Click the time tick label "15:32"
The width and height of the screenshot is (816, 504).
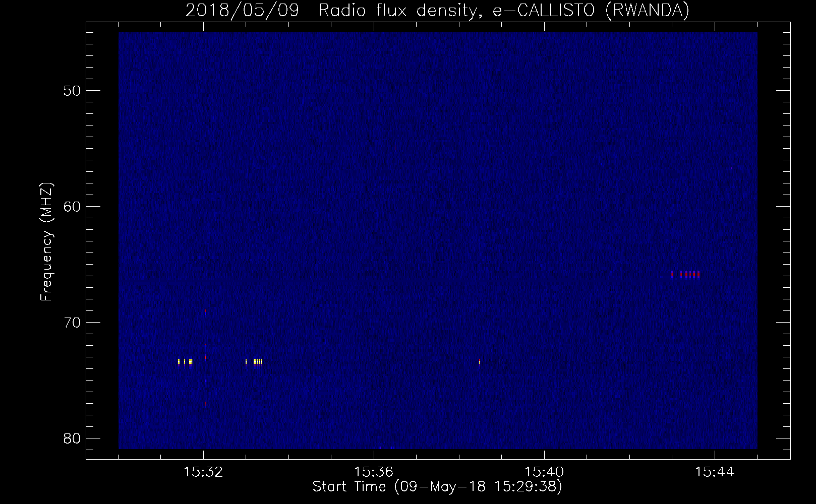pos(203,472)
